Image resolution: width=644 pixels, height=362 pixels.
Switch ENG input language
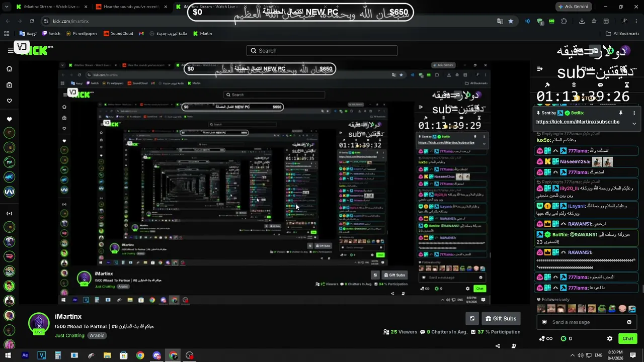point(598,355)
